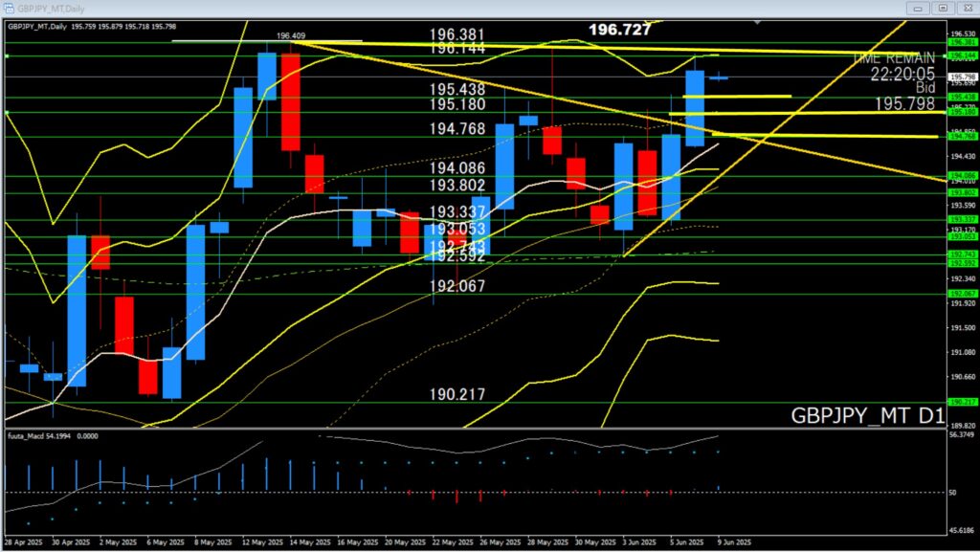The image size is (980, 552).
Task: Click the TIME REMAIN countdown text
Action: pos(894,57)
